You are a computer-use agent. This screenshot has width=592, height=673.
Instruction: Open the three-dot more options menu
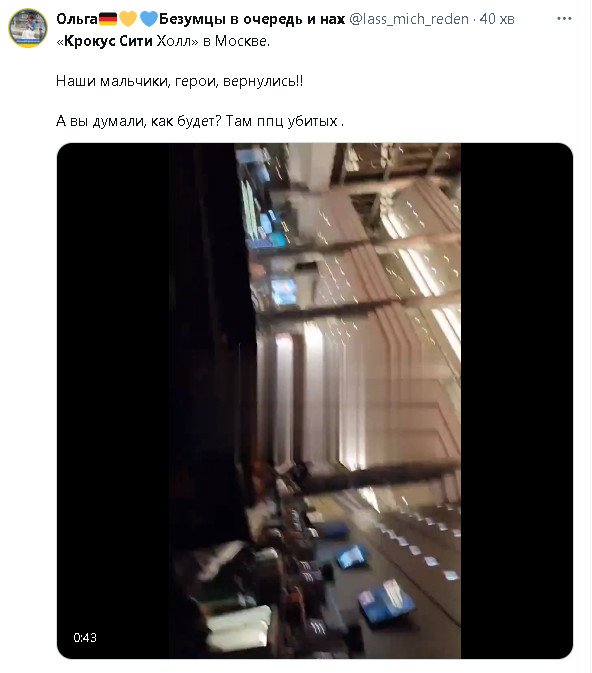(564, 19)
